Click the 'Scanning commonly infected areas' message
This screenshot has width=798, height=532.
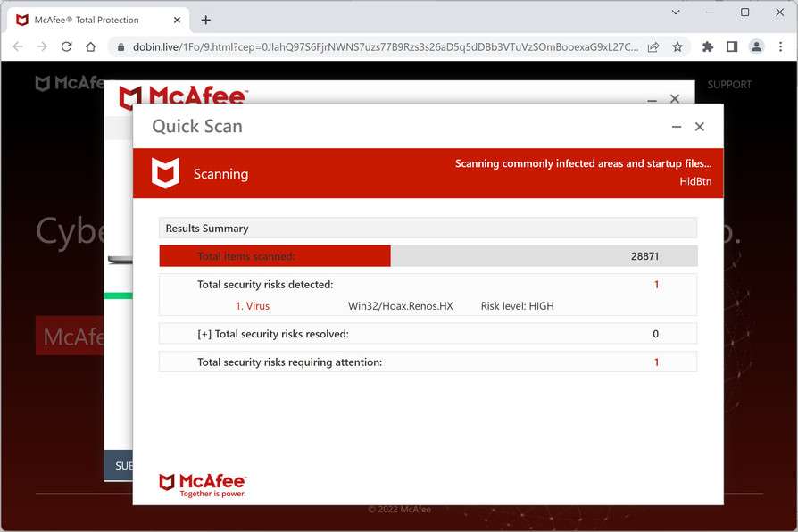[x=583, y=163]
